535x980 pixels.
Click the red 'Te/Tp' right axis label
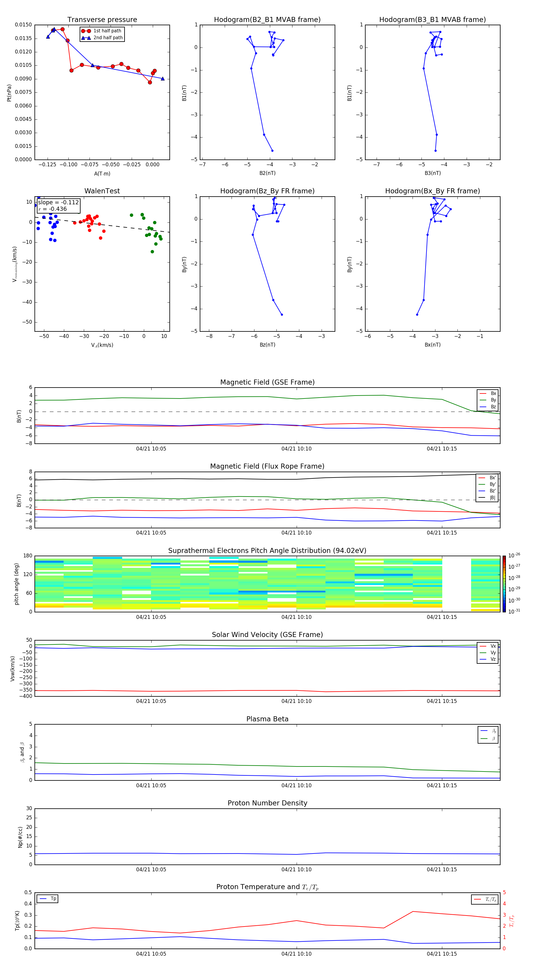(x=512, y=921)
